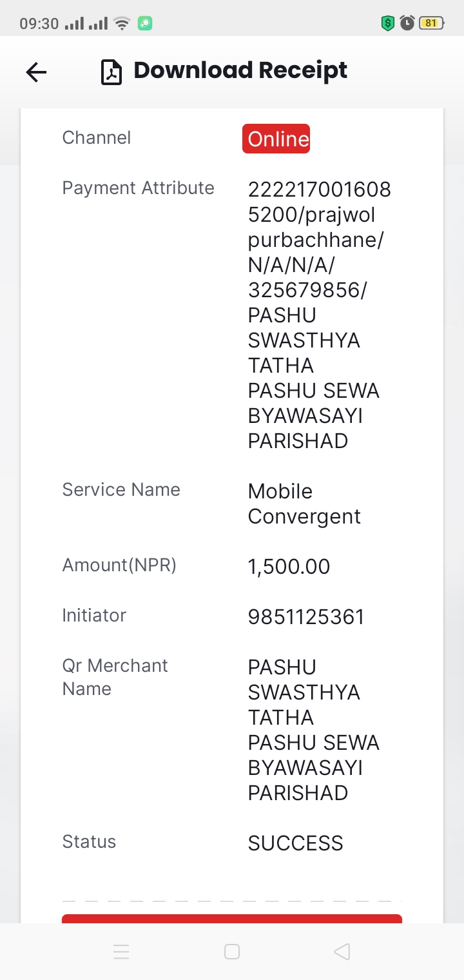Screen dimensions: 464x980
Task: Tap the Qr Merchant Name label
Action: (x=115, y=677)
